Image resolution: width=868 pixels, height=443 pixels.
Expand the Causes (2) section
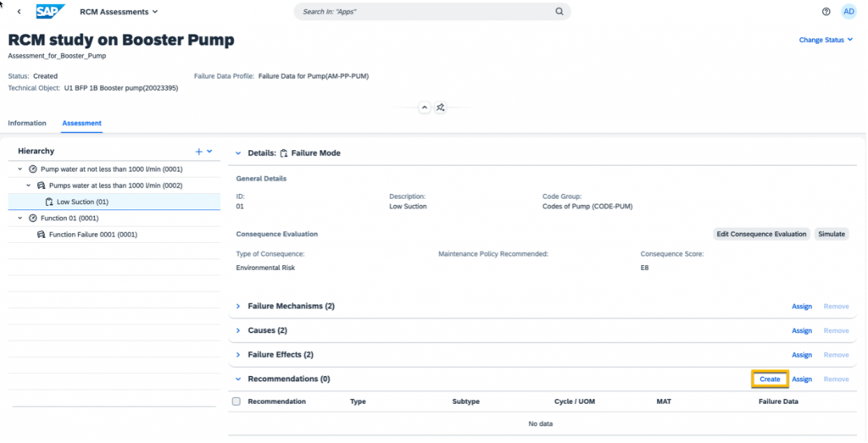[238, 330]
